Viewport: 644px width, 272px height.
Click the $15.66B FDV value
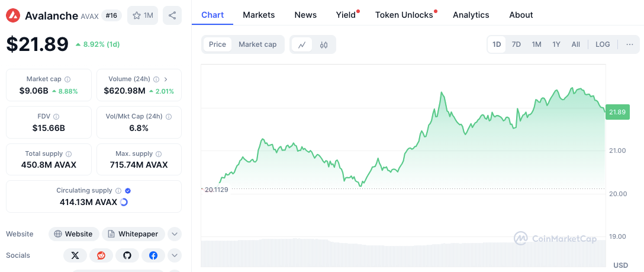click(49, 128)
